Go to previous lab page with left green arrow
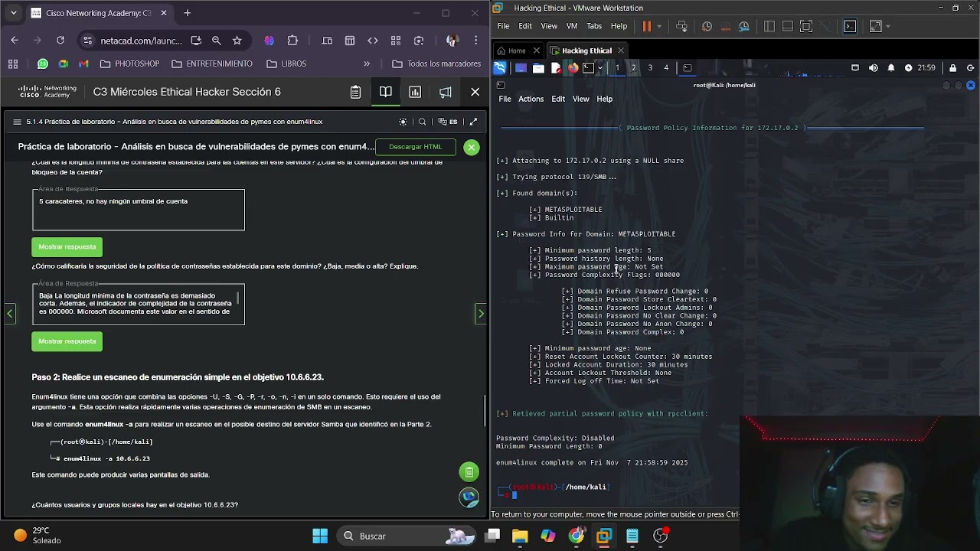The width and height of the screenshot is (980, 551). click(9, 313)
